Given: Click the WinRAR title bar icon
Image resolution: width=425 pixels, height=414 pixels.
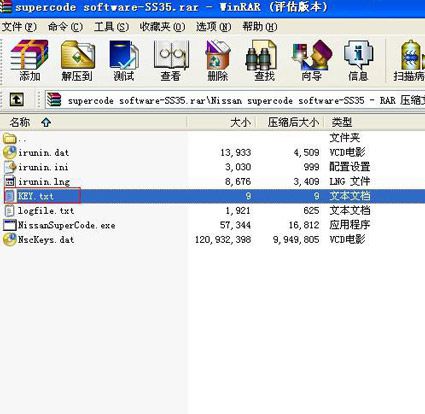Looking at the screenshot, I should tap(5, 7).
